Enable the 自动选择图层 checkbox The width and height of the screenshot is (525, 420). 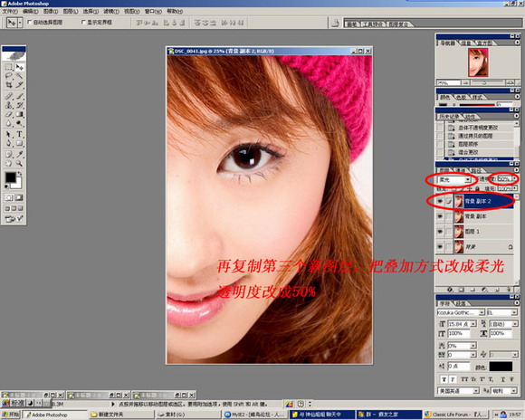point(30,22)
